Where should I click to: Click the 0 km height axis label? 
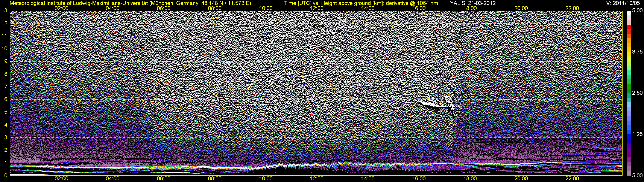click(x=6, y=176)
